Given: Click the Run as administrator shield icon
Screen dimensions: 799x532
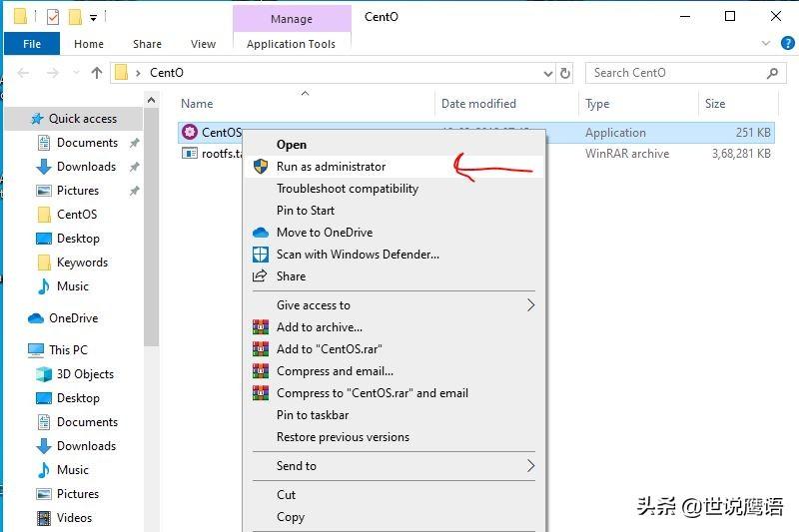Looking at the screenshot, I should [x=261, y=167].
